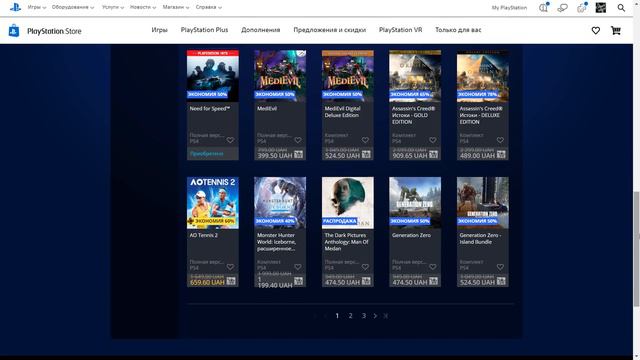The width and height of the screenshot is (640, 360).
Task: Toggle wishlist heart for Generation Zero
Action: [x=433, y=267]
